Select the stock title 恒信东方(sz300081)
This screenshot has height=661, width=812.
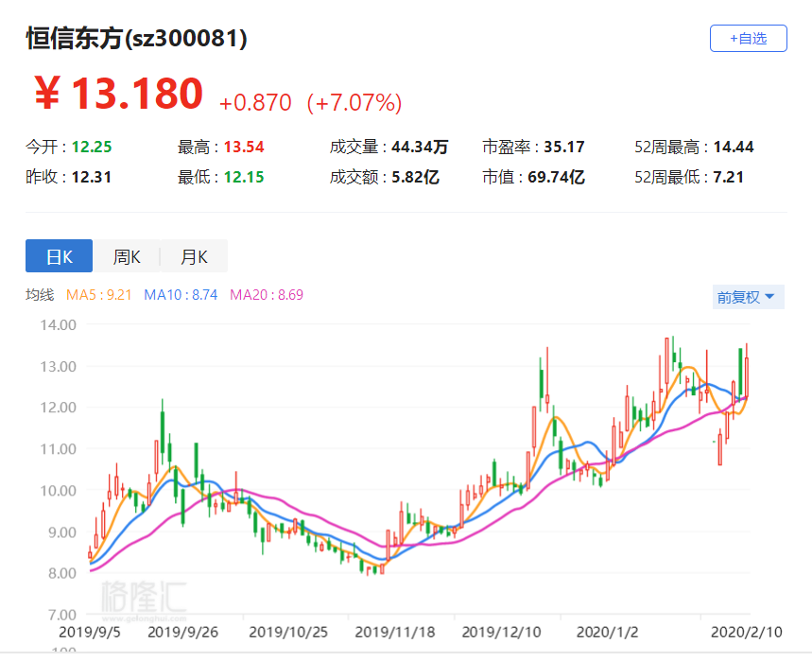[137, 39]
